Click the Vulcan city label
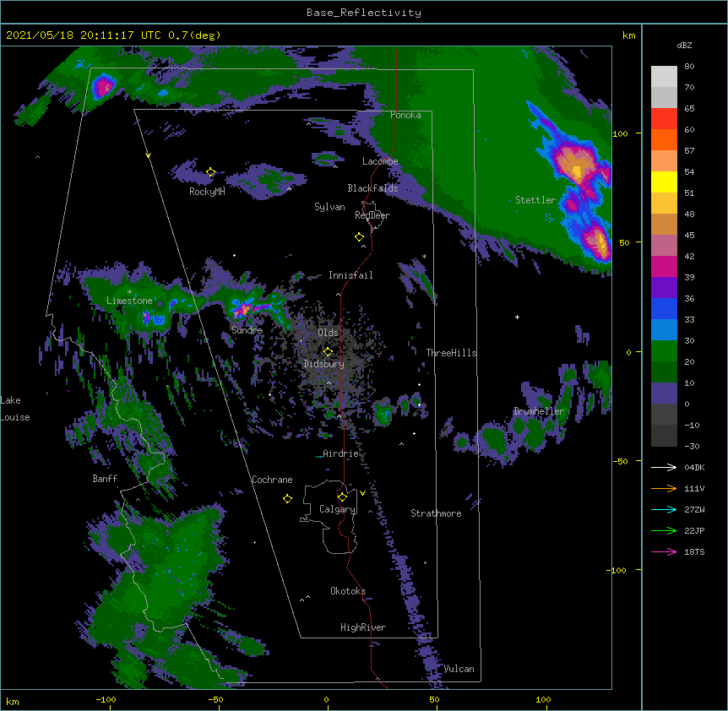 pos(459,669)
